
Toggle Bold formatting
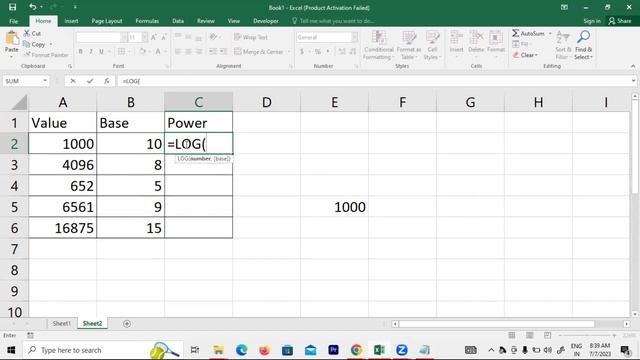point(80,51)
